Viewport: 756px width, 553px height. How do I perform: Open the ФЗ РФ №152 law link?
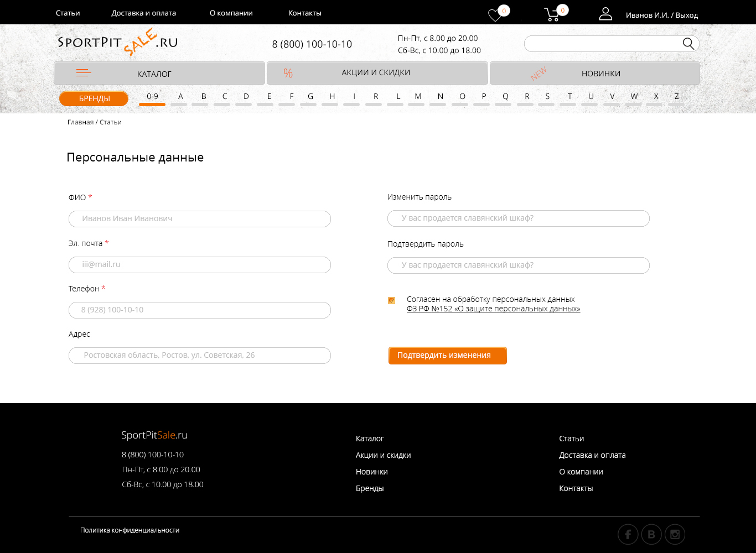click(x=493, y=309)
